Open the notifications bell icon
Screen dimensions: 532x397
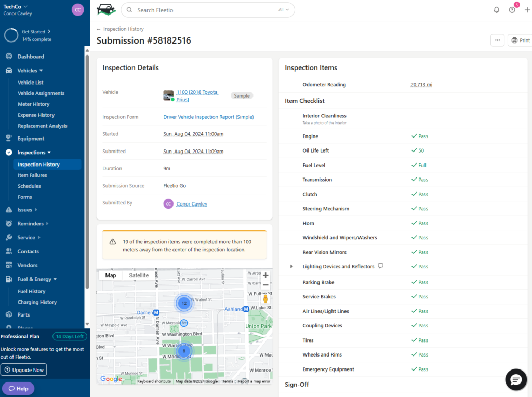(496, 9)
